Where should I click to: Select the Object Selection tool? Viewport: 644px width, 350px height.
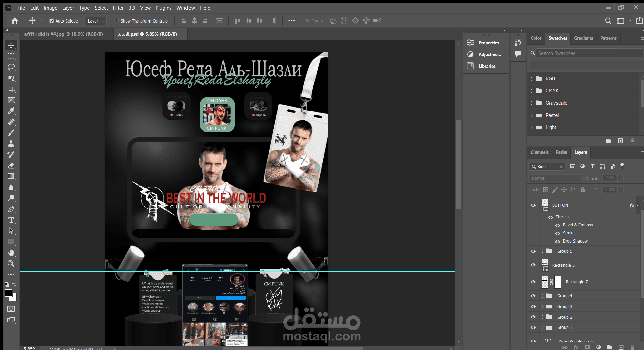[x=11, y=78]
